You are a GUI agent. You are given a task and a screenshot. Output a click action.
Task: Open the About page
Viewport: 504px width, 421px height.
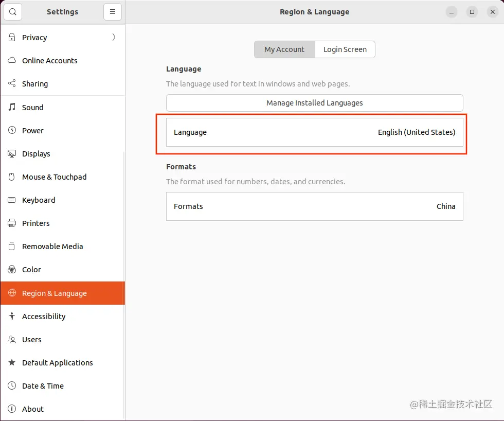(63, 409)
